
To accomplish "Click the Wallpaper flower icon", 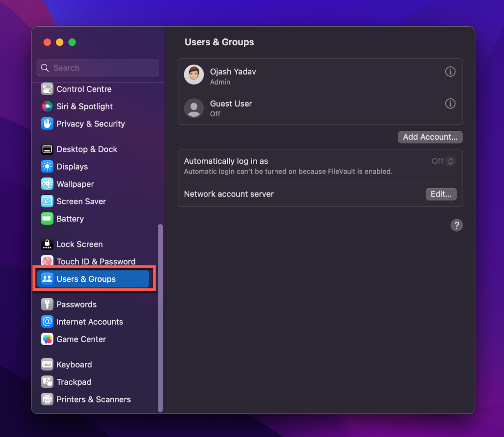I will point(47,184).
